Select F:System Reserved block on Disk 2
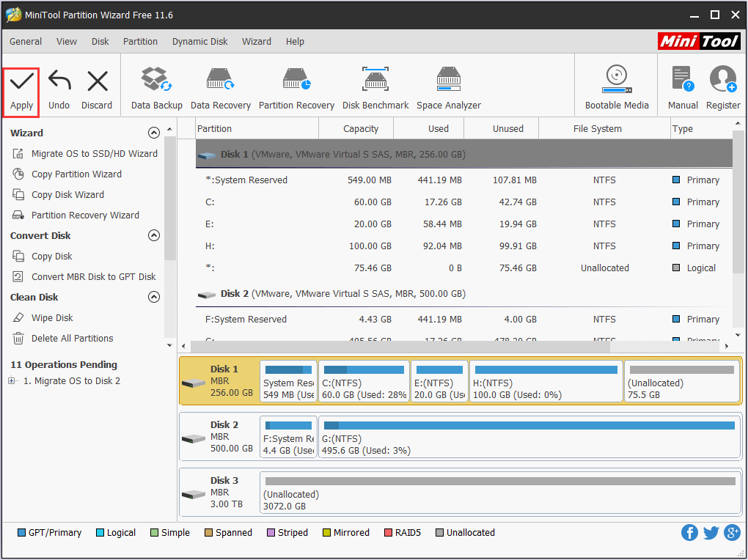The image size is (748, 560). tap(289, 437)
